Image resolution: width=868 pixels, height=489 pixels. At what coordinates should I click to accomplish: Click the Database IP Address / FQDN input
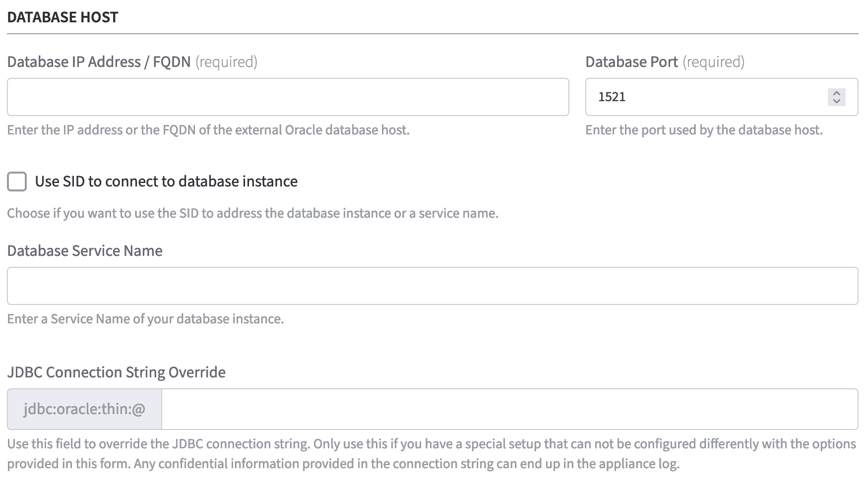click(x=288, y=97)
